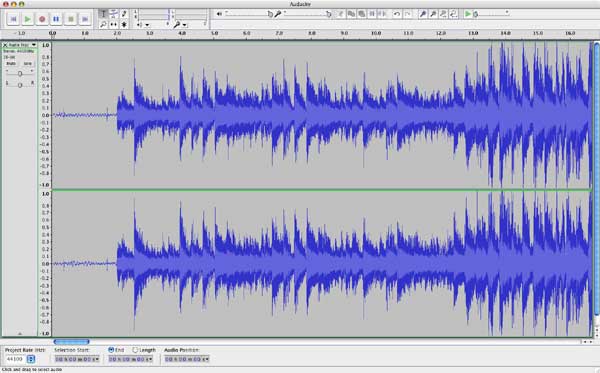600x373 pixels.
Task: Click the Cut scissors edit icon
Action: [340, 14]
